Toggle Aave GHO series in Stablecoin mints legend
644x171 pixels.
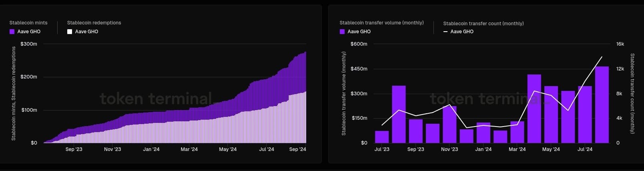29,32
